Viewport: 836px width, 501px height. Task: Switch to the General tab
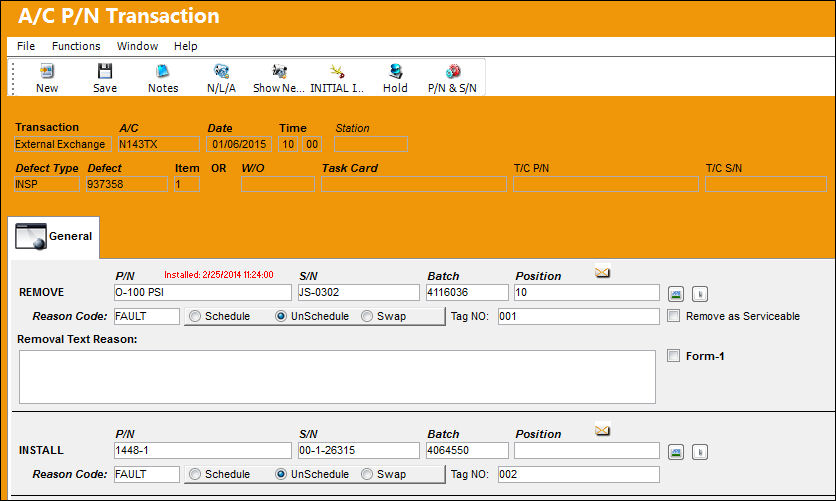[54, 237]
